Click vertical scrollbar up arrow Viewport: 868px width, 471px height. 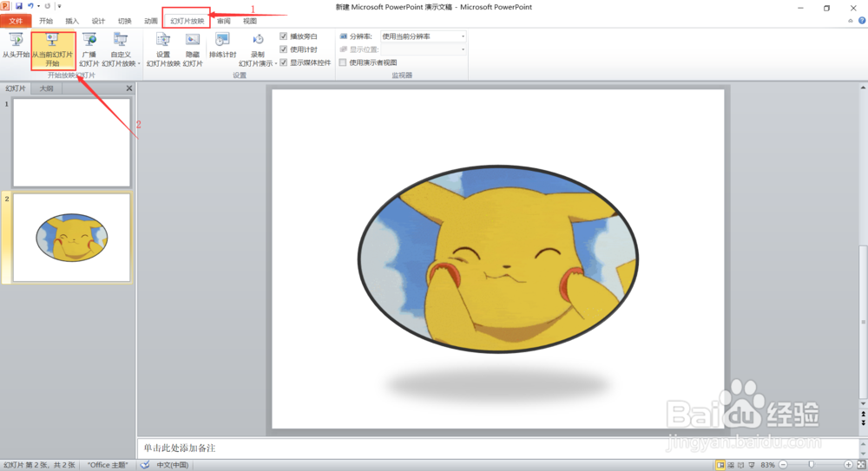(863, 88)
